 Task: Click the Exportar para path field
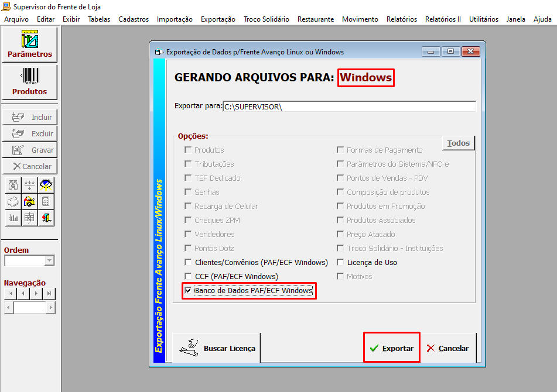click(x=350, y=106)
